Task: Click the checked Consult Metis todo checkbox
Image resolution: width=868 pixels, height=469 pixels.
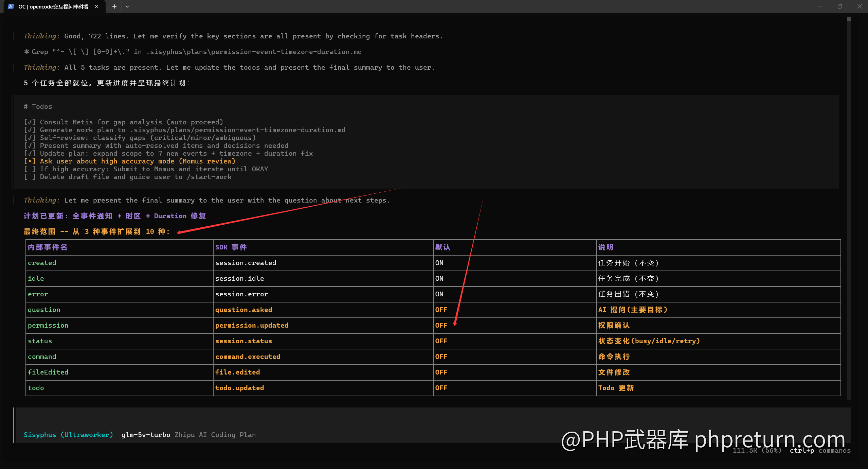Action: point(30,122)
